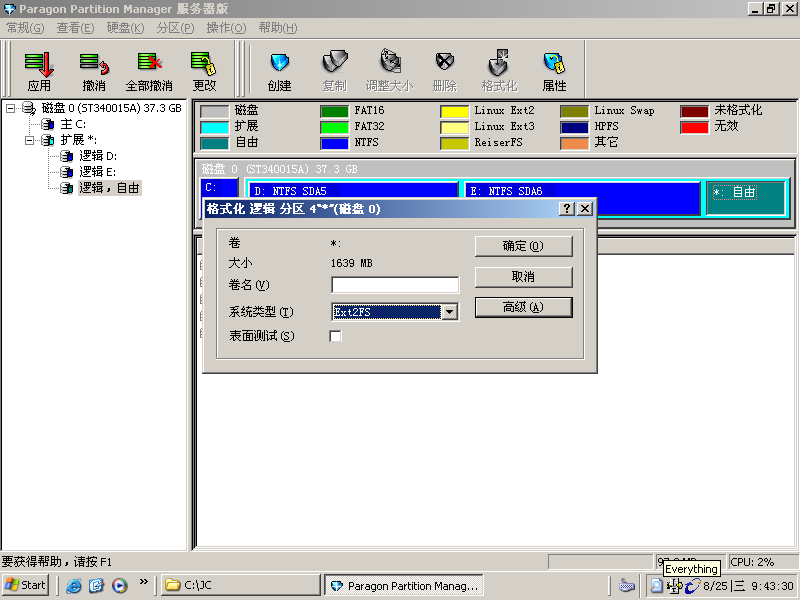Image resolution: width=800 pixels, height=600 pixels.
Task: Click the HPFS dark blue legend swatch
Action: [574, 127]
